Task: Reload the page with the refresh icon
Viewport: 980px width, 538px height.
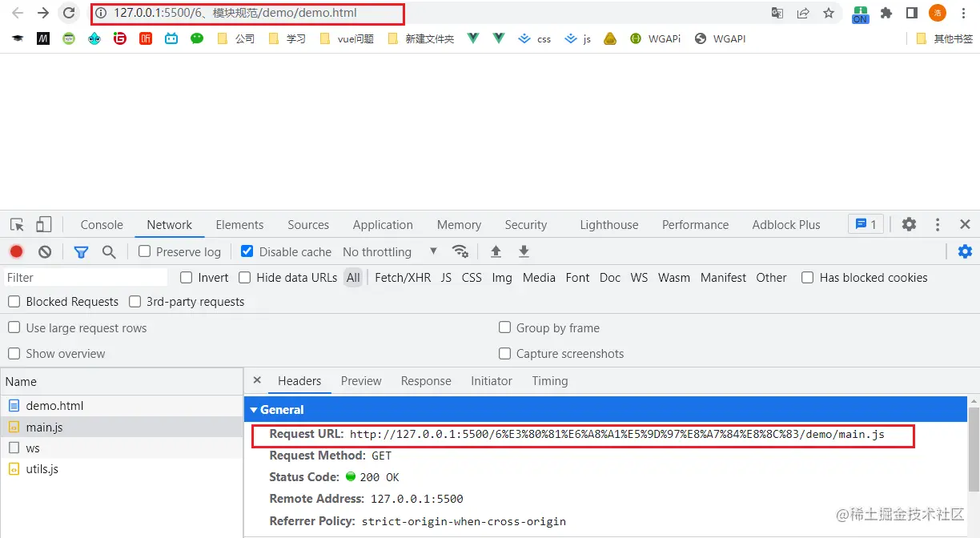Action: (69, 13)
